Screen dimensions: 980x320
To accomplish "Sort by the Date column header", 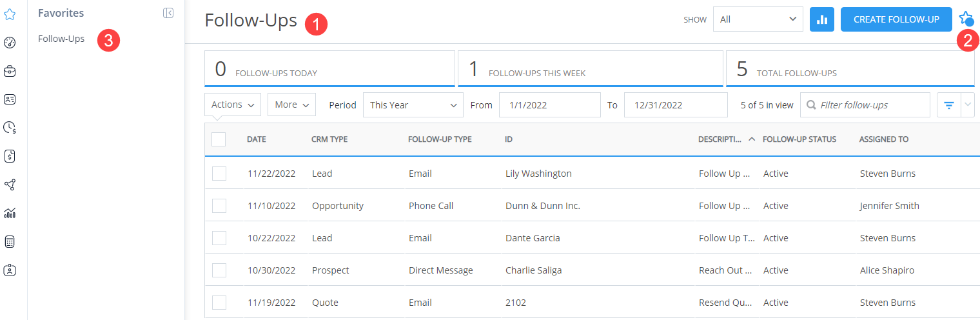I will pyautogui.click(x=257, y=139).
